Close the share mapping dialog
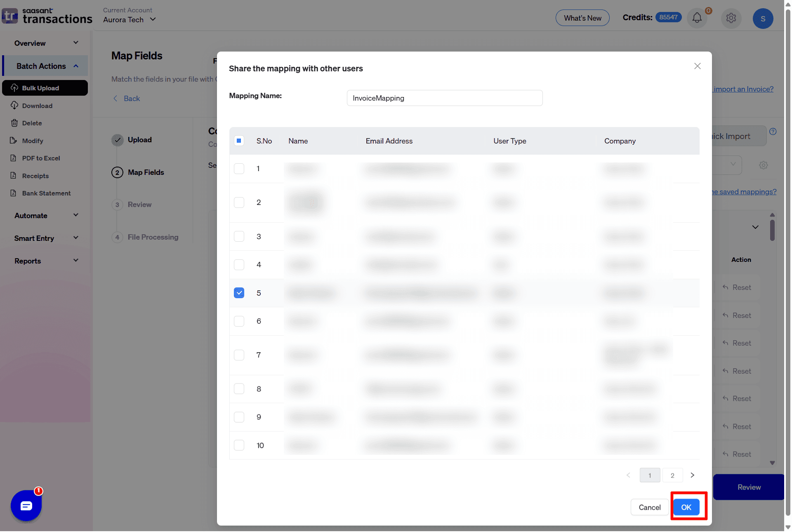Viewport: 792px width, 532px height. pyautogui.click(x=697, y=66)
